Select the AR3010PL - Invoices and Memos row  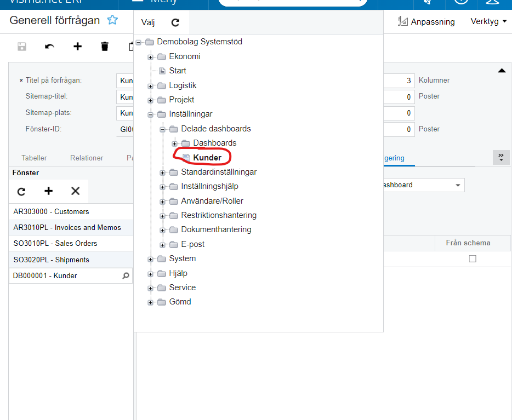pos(71,228)
